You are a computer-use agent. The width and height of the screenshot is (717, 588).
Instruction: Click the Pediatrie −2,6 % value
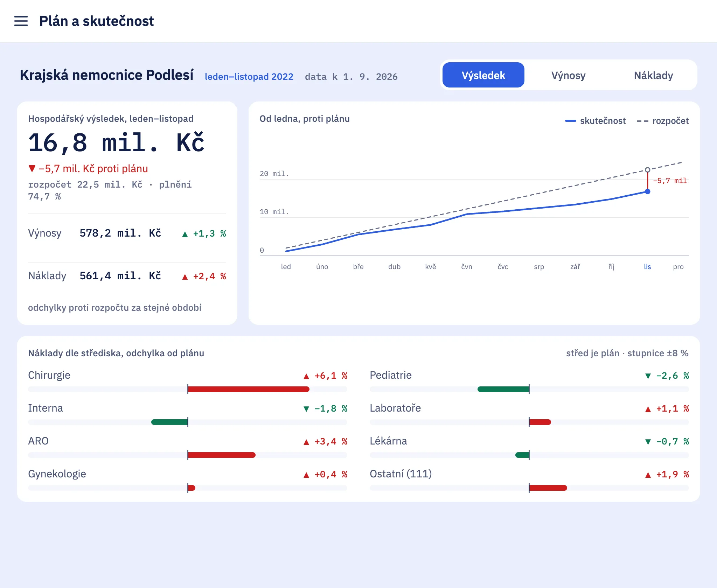(x=667, y=376)
